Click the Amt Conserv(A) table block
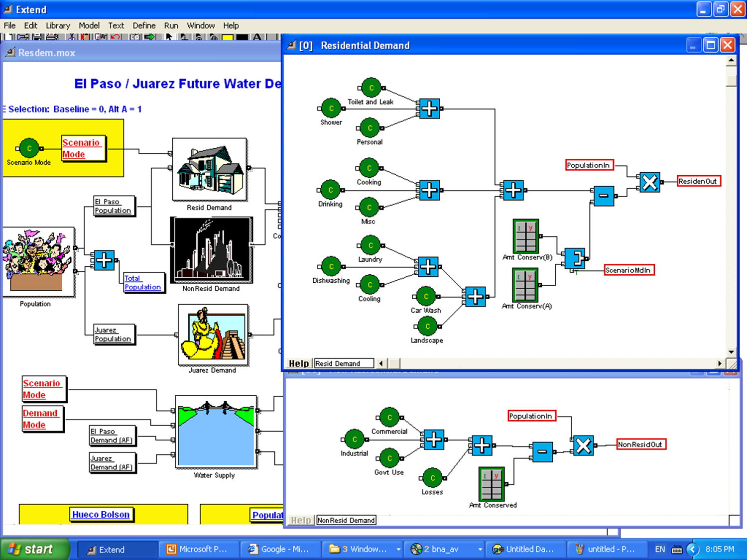Screen dimensions: 747x560 click(x=526, y=285)
